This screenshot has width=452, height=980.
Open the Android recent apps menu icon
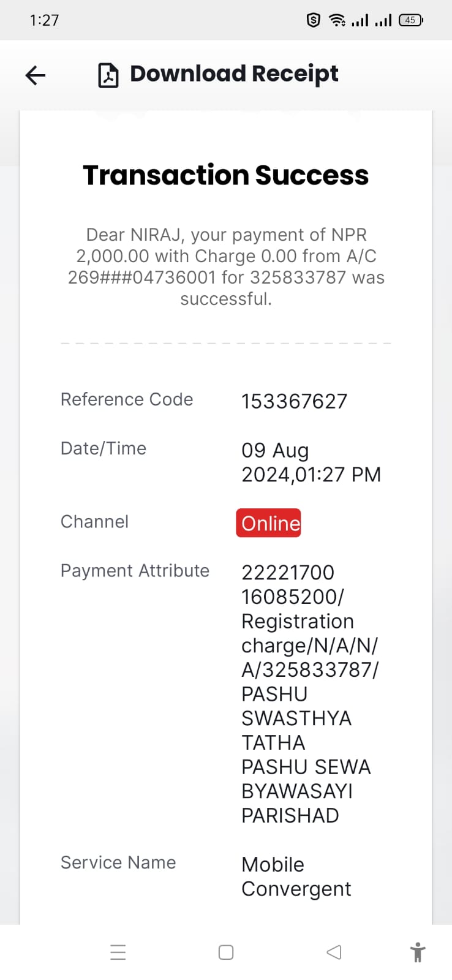coord(118,952)
